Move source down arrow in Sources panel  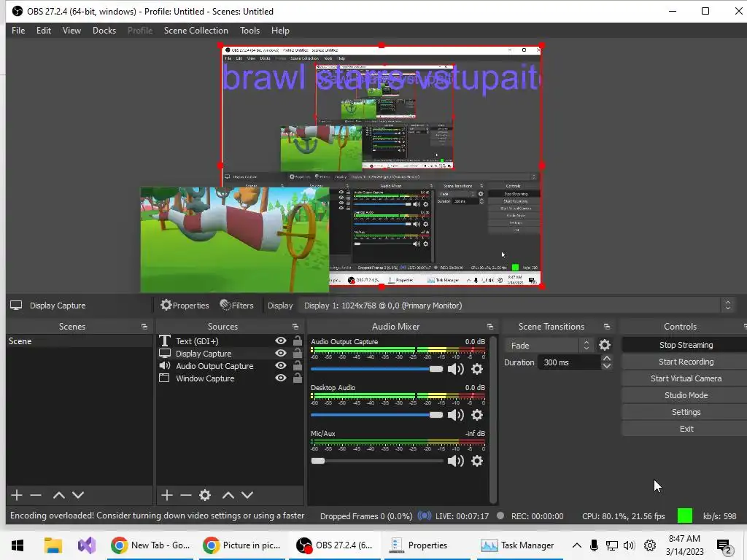pos(247,495)
